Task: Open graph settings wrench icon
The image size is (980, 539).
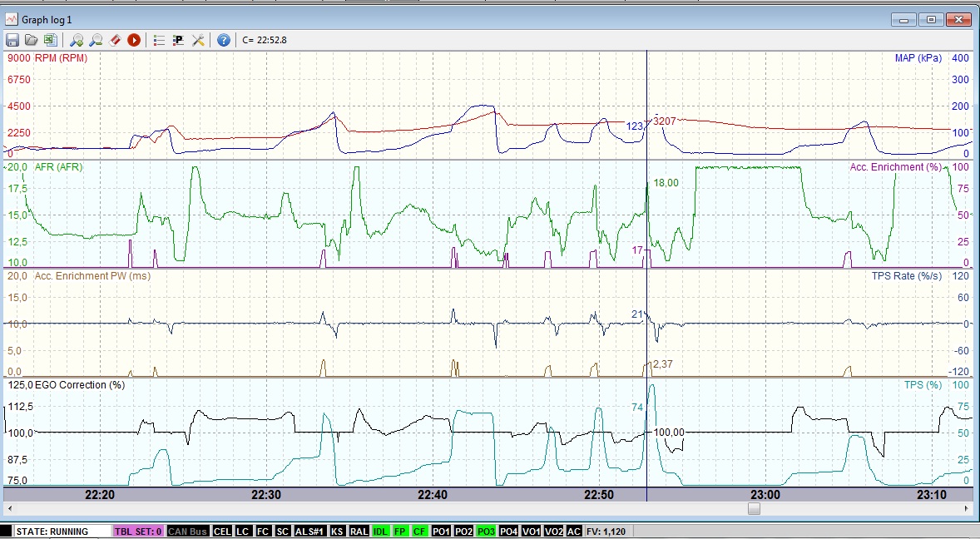Action: 198,40
